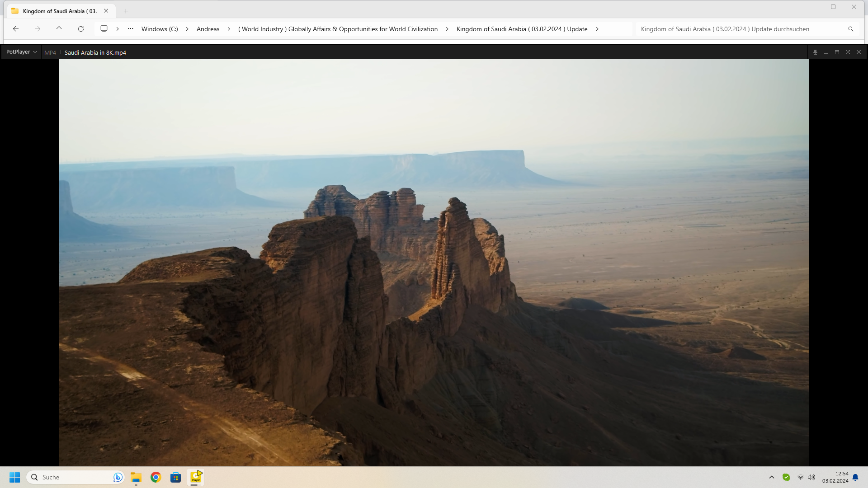Open Bing chat from the search box

point(118,477)
